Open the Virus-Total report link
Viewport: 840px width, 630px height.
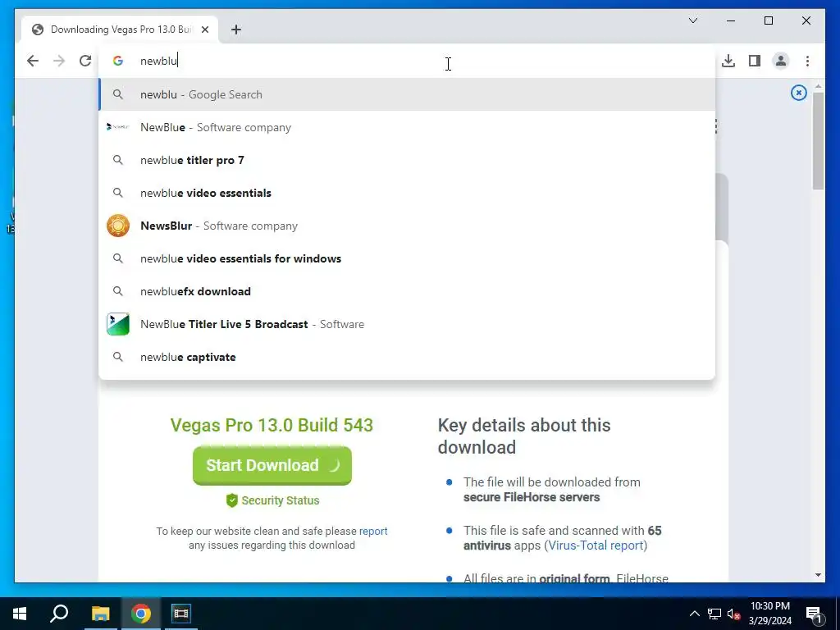[x=596, y=546]
